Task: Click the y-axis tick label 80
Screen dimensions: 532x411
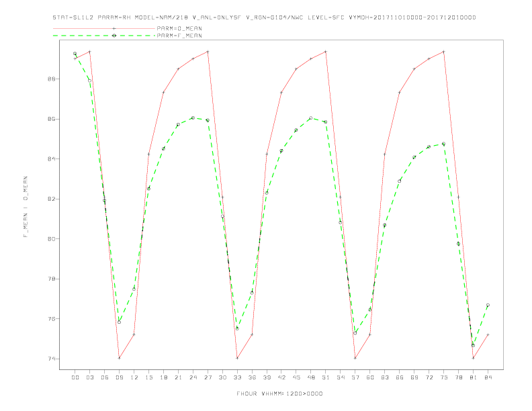Action: [53, 238]
